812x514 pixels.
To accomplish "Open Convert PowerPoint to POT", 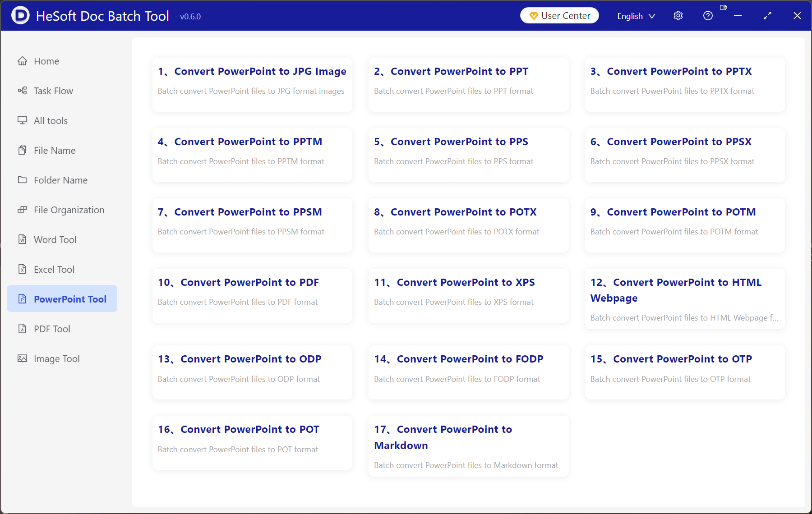I will (252, 443).
